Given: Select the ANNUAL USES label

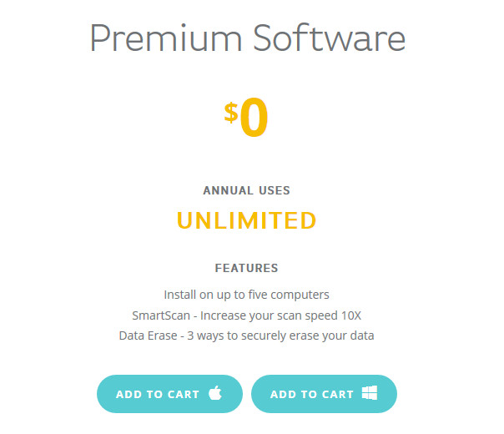Looking at the screenshot, I should 246,190.
